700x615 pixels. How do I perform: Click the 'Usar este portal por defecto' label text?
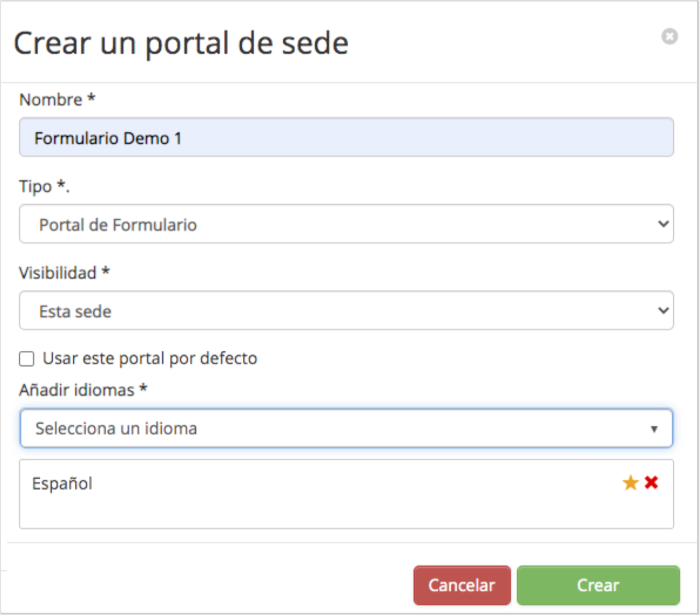click(x=150, y=359)
